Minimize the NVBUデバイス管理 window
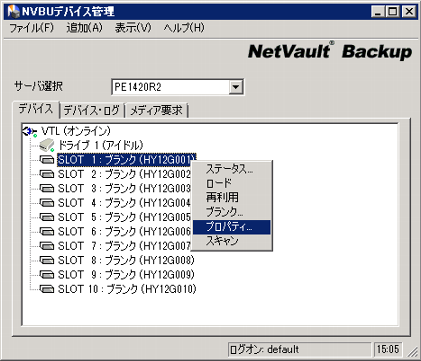Screen dimensions: 421x361 point(378,12)
